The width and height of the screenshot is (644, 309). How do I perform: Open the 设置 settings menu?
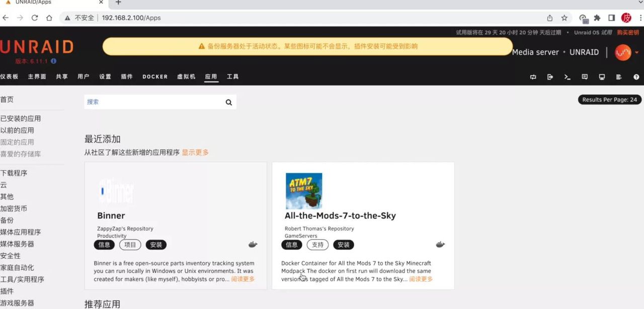click(x=105, y=77)
